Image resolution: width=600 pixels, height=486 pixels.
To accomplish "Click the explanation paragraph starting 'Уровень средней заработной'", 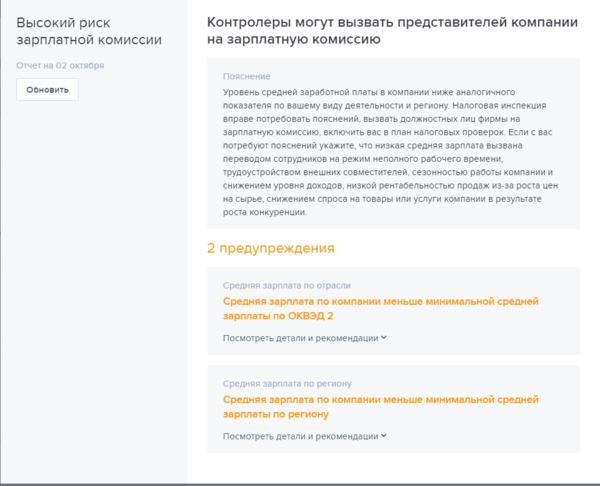I will pos(390,152).
